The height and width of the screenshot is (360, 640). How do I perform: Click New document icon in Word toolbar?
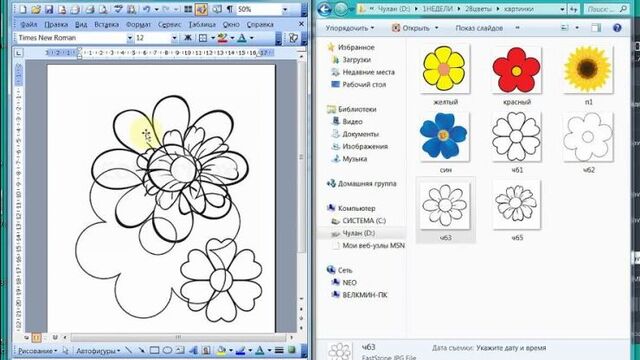pyautogui.click(x=23, y=9)
